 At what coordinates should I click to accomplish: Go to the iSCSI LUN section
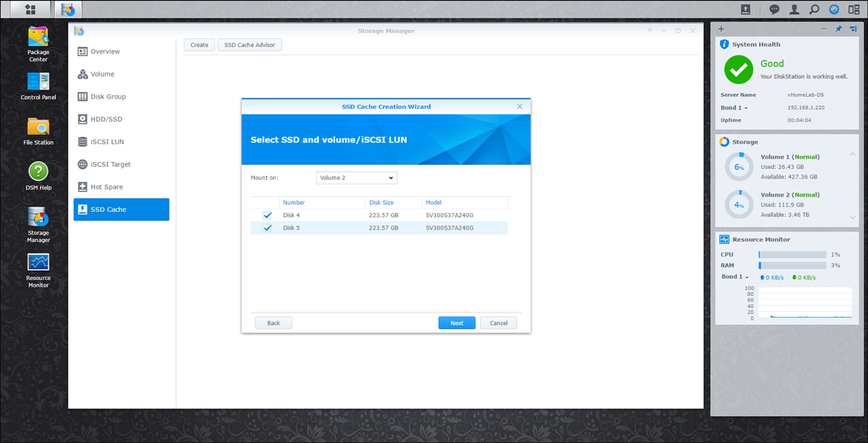(107, 142)
